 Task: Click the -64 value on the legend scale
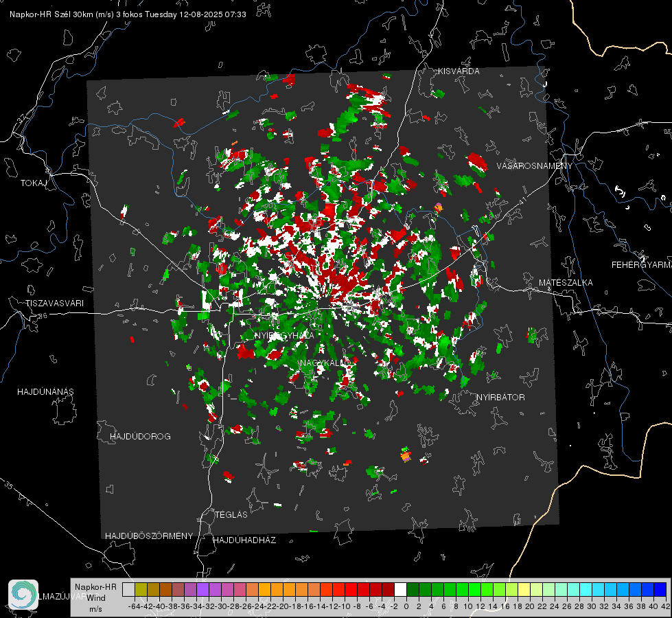pyautogui.click(x=134, y=606)
